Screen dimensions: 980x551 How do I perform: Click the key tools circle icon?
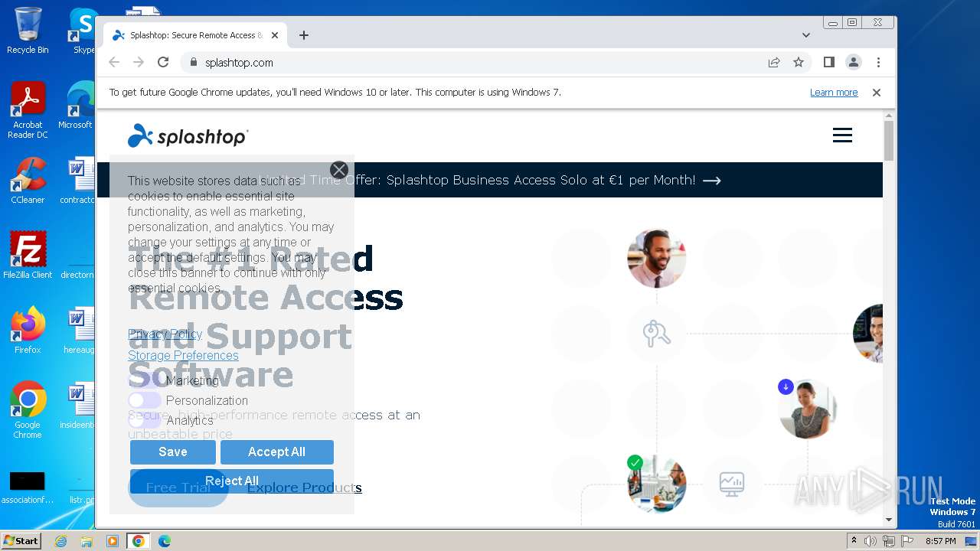[656, 334]
